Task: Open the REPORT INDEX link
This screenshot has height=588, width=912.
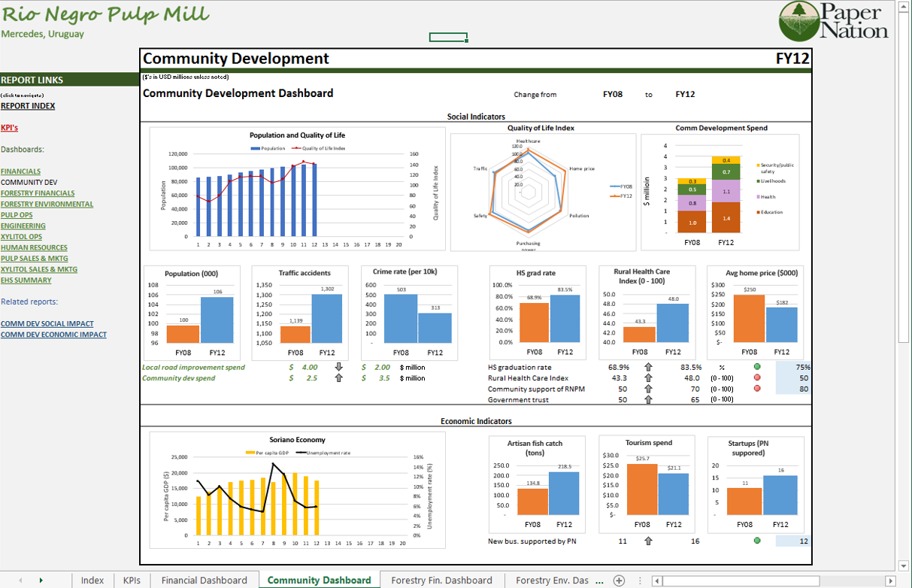Action: point(28,106)
